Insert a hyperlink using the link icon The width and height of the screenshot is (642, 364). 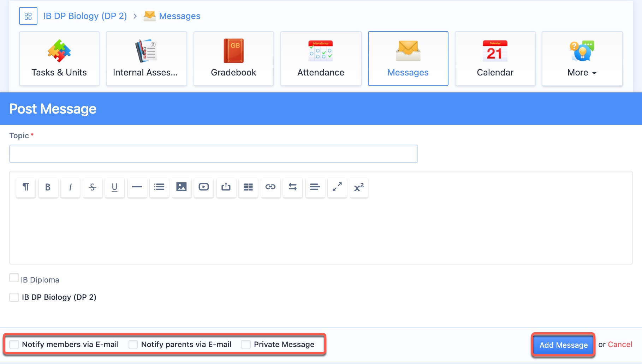tap(271, 188)
